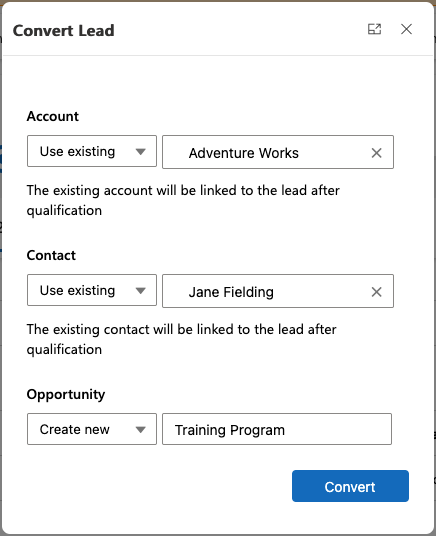This screenshot has width=436, height=536.
Task: Remove Jane Fielding from the contact field
Action: coord(376,292)
